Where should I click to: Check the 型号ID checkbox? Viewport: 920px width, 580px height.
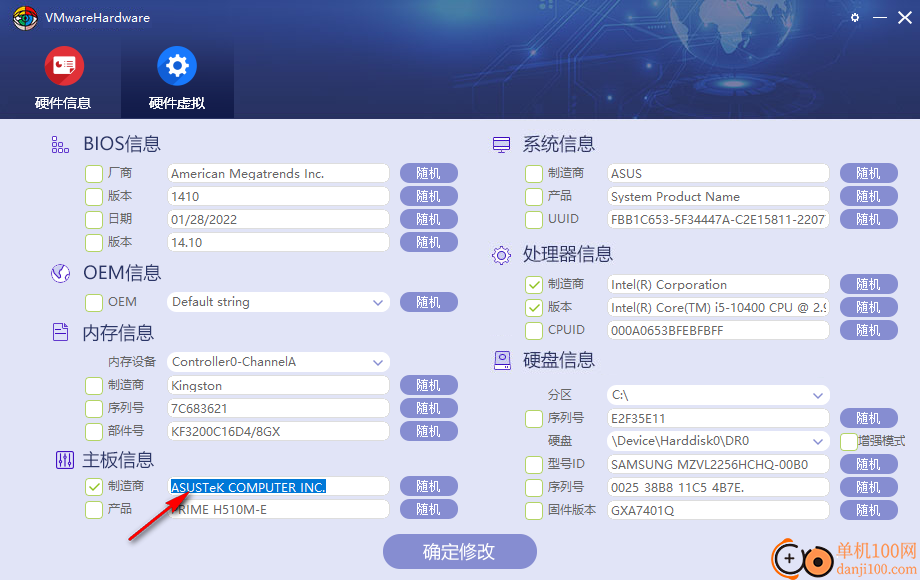pos(534,464)
